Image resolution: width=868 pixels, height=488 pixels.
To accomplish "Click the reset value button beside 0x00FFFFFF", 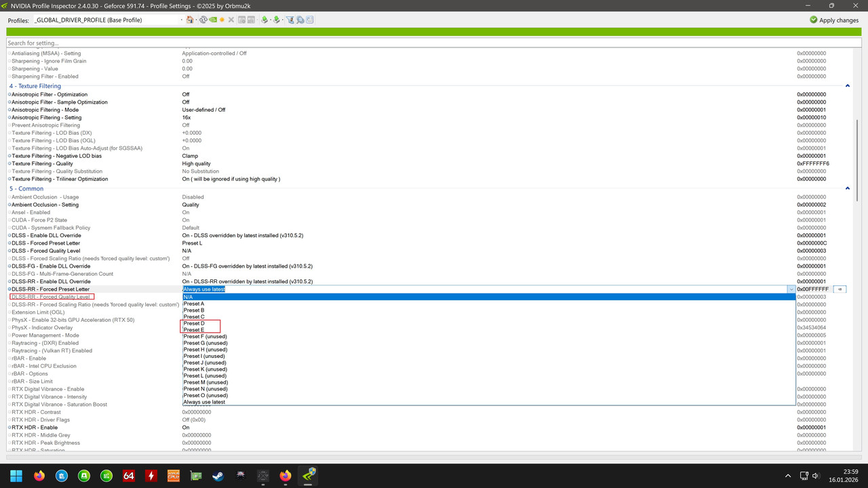I will pos(840,289).
